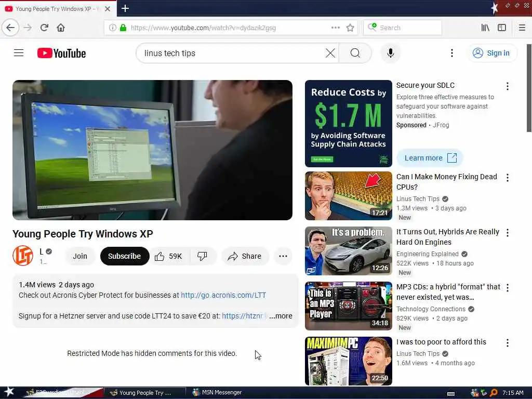Go back to the previous page
532x399 pixels.
pos(10,28)
